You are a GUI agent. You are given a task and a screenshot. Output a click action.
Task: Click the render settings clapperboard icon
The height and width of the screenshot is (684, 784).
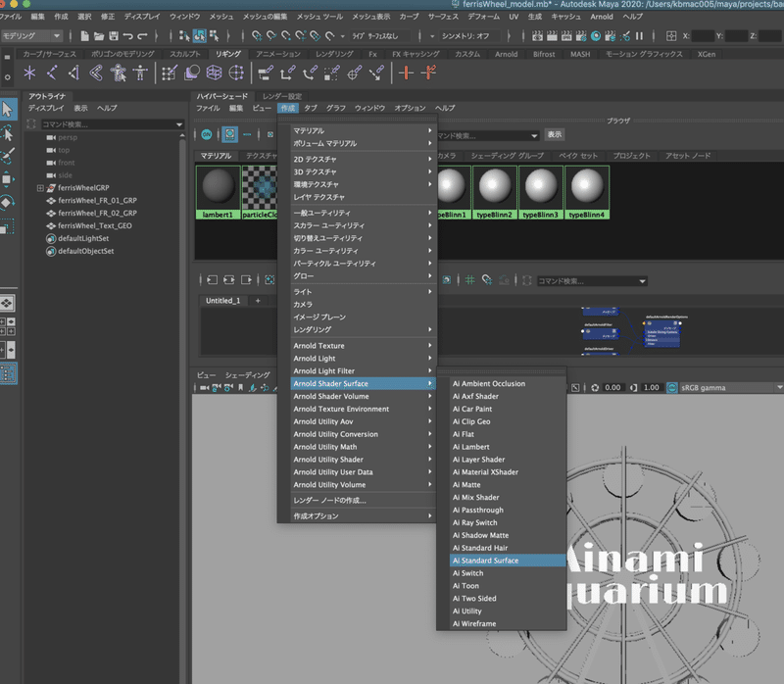tap(581, 36)
